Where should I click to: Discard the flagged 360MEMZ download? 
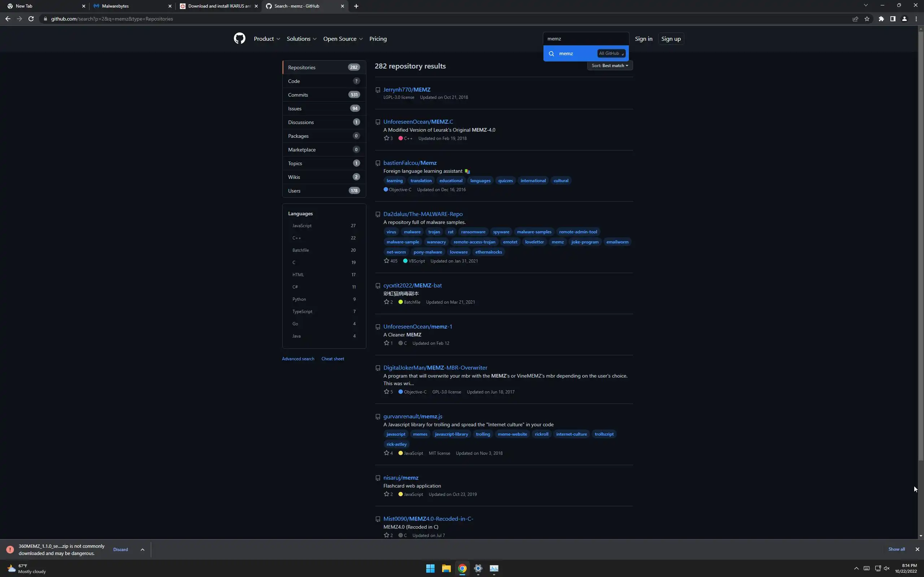pos(120,550)
